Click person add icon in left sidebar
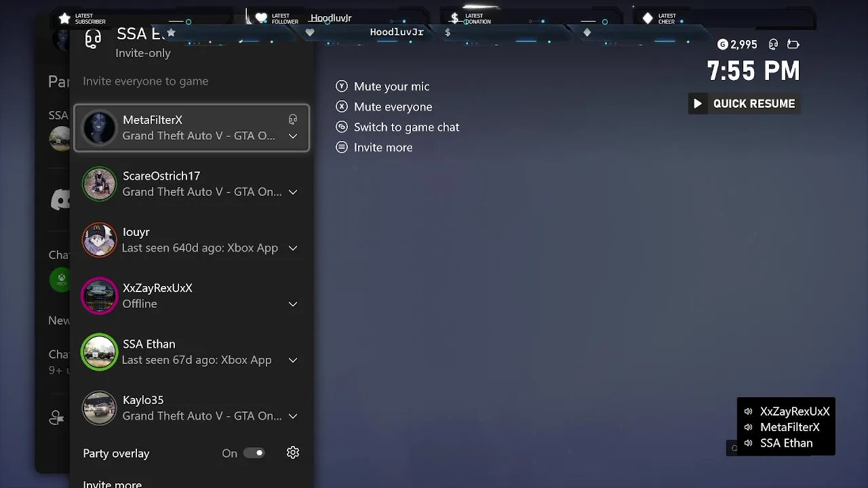 57,418
